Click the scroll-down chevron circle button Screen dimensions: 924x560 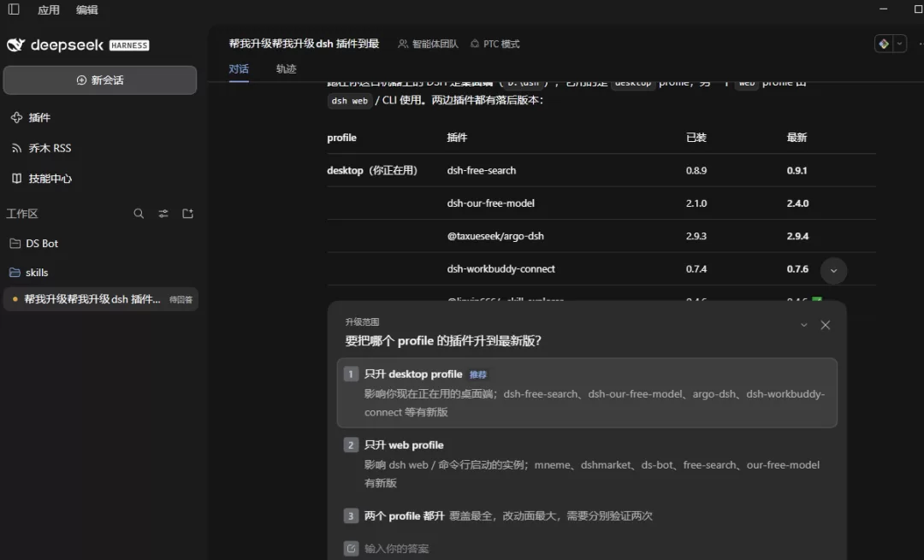[x=833, y=271]
